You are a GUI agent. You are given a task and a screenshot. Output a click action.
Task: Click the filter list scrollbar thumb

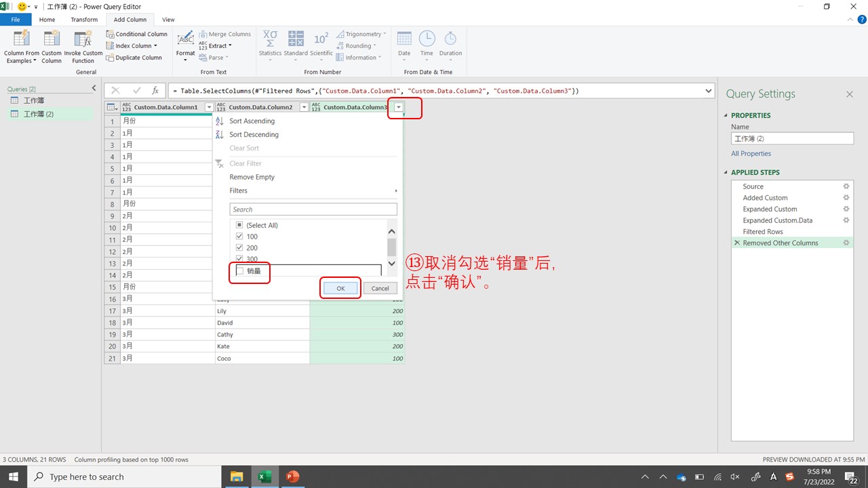391,247
